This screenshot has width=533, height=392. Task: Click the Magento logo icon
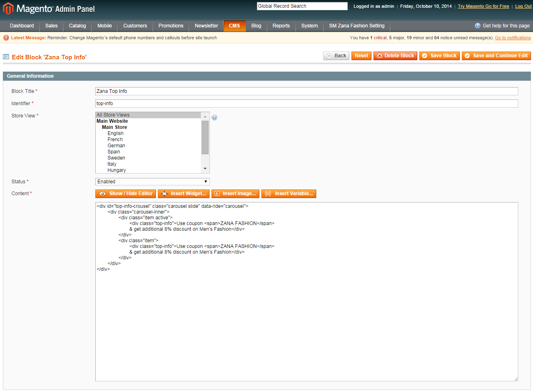(x=8, y=8)
